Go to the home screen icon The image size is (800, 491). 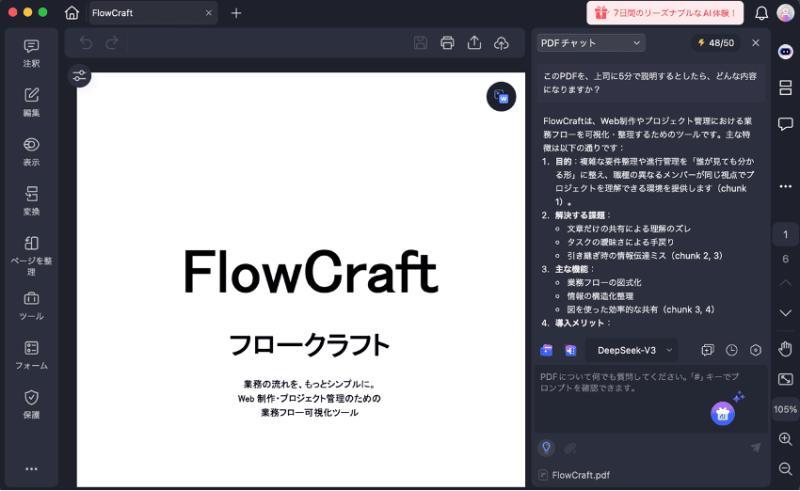pos(72,13)
